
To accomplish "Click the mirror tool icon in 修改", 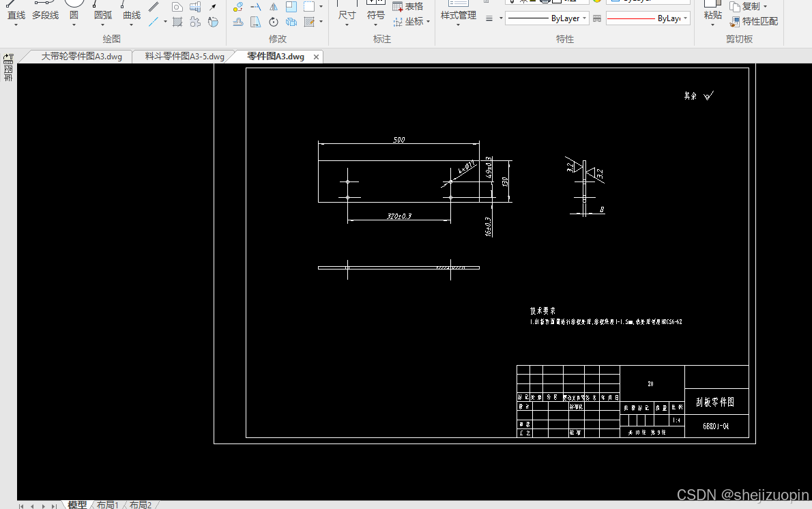I will (274, 7).
